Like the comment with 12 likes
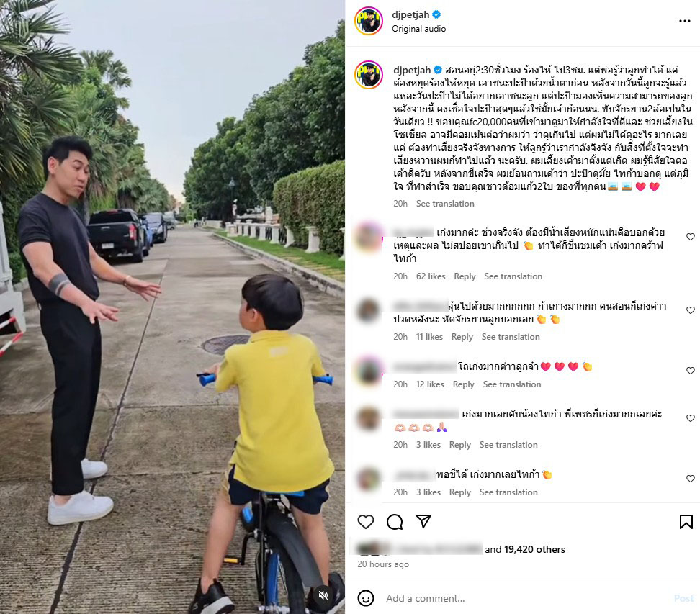The height and width of the screenshot is (614, 700). click(691, 371)
